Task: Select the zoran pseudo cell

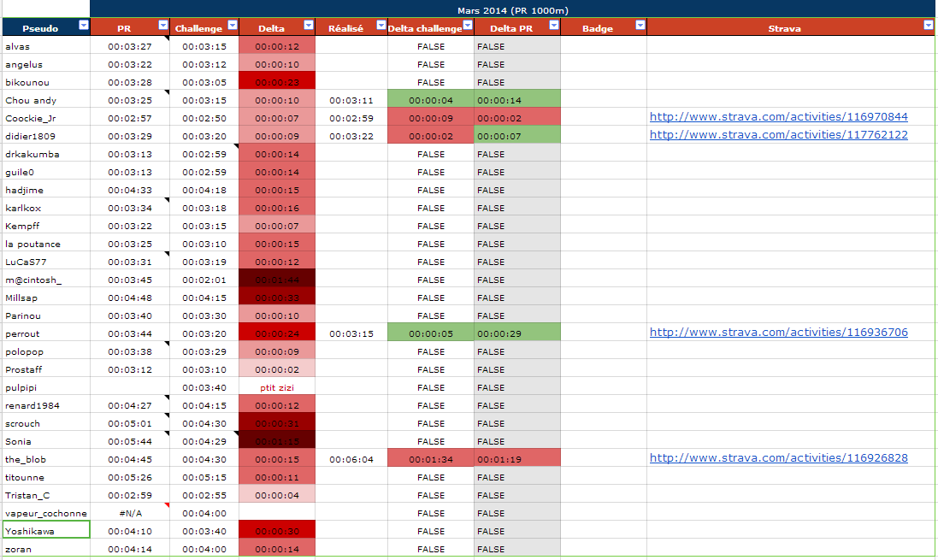Action: (46, 549)
